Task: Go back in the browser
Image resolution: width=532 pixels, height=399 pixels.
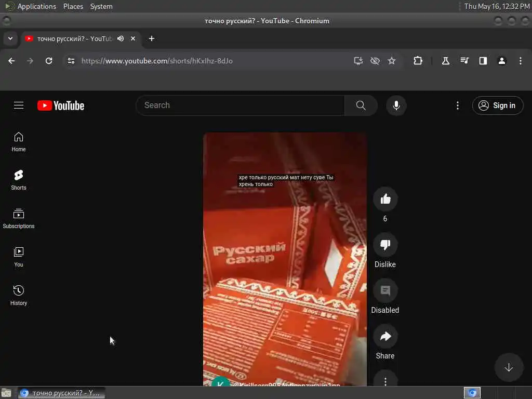Action: click(x=11, y=61)
